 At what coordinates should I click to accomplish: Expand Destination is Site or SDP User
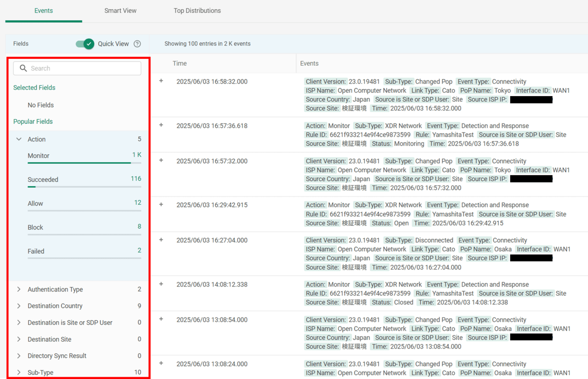tap(19, 322)
